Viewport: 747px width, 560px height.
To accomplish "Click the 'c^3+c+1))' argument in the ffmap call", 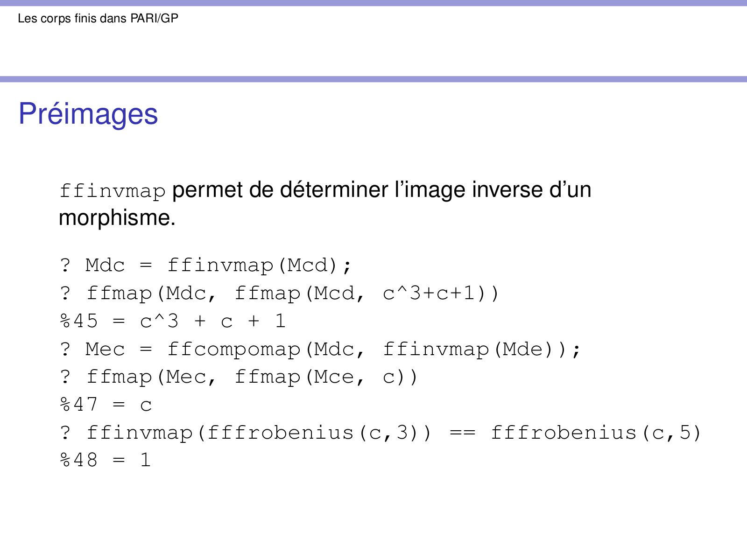I will click(441, 294).
